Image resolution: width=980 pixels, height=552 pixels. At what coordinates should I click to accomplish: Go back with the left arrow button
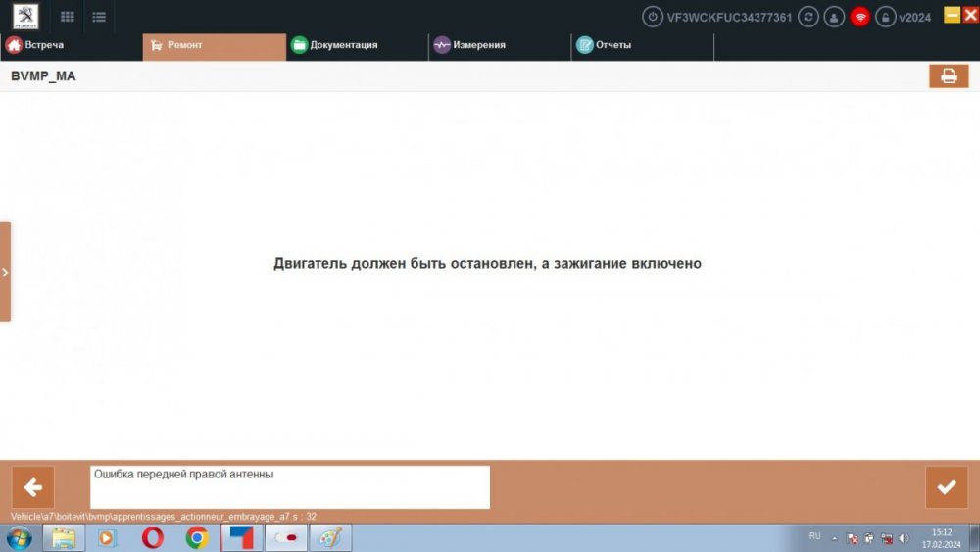point(32,487)
